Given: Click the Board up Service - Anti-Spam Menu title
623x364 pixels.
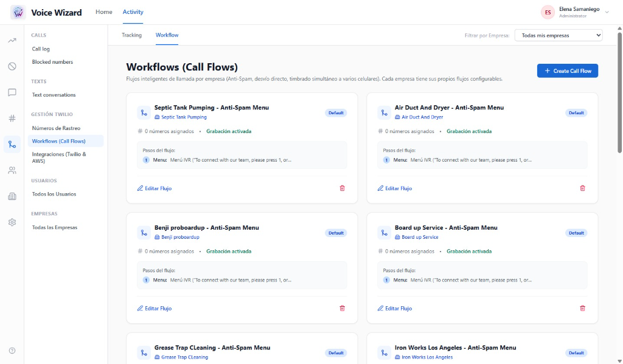Looking at the screenshot, I should pyautogui.click(x=446, y=227).
